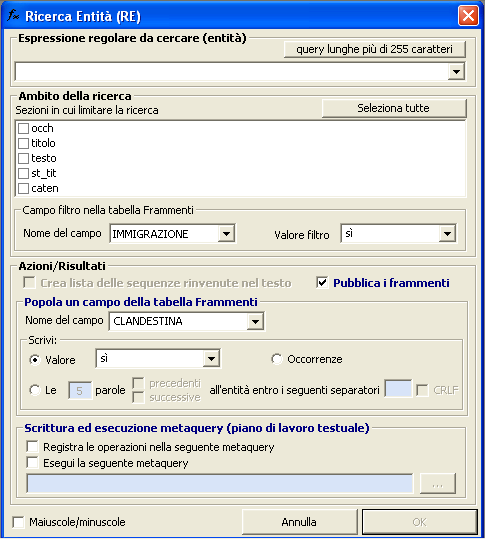Viewport: 485px width, 540px height.
Task: Click the Valore filtro sì value
Action: [349, 233]
